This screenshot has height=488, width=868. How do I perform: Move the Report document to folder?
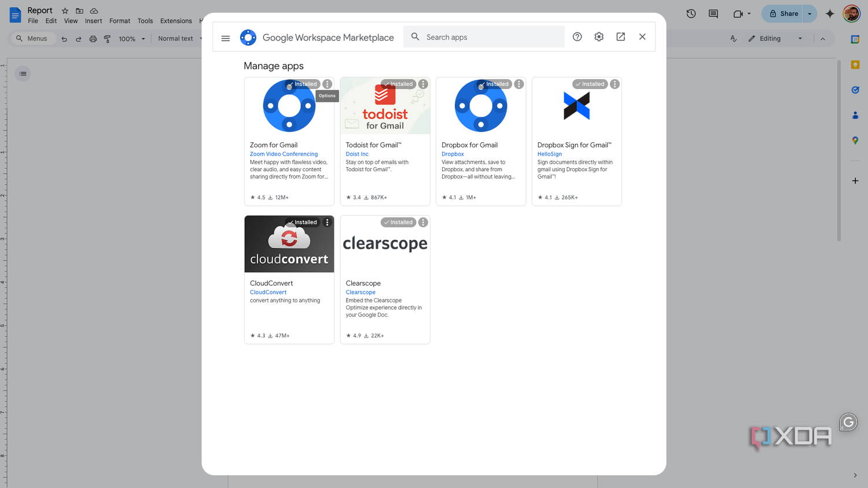click(79, 11)
